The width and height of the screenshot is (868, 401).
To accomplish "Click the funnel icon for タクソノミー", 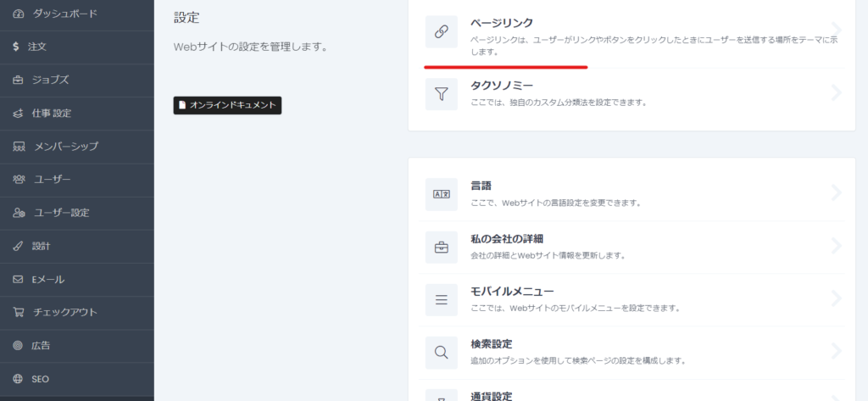I will coord(441,94).
